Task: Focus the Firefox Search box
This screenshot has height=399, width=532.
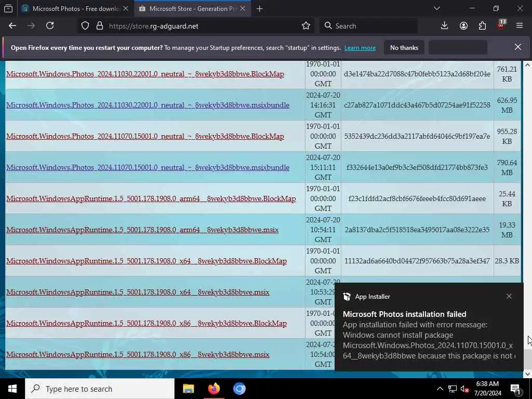Action: (x=368, y=26)
